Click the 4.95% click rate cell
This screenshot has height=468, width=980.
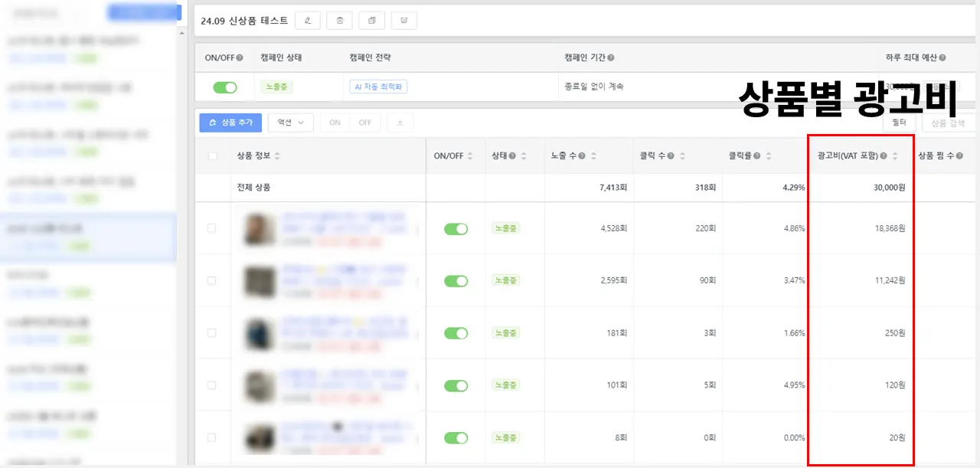click(794, 385)
